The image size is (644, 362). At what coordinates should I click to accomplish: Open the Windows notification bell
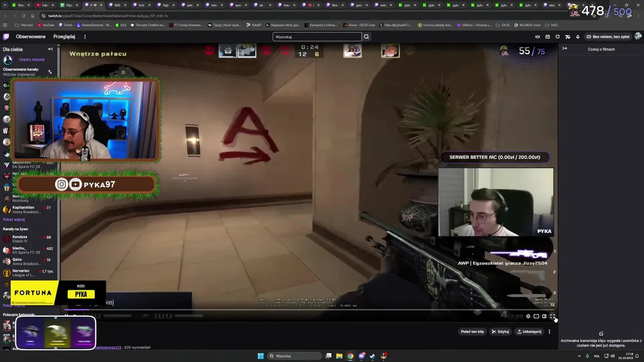tap(638, 356)
